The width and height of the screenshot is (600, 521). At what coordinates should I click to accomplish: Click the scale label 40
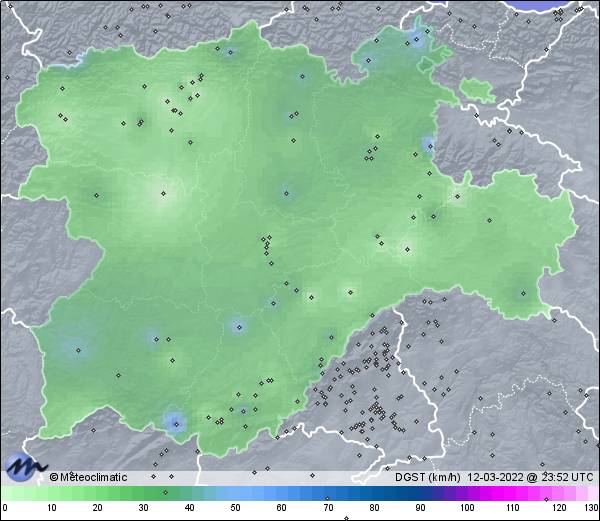(189, 508)
